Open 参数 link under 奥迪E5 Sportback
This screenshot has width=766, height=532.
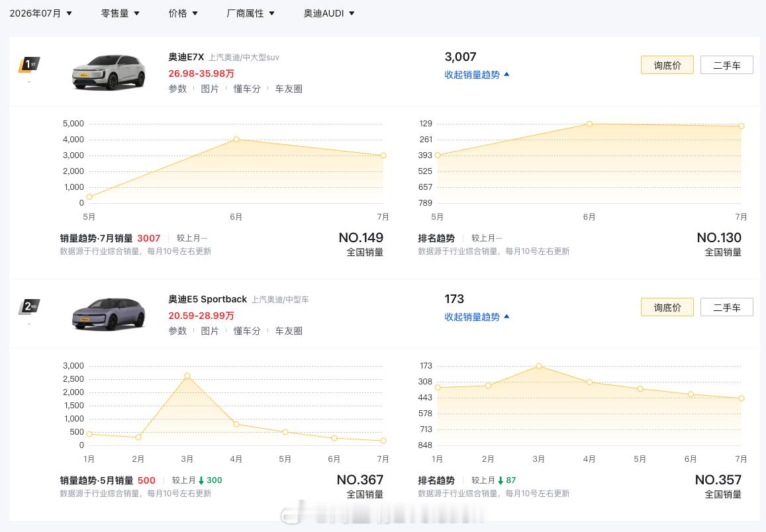pos(177,331)
